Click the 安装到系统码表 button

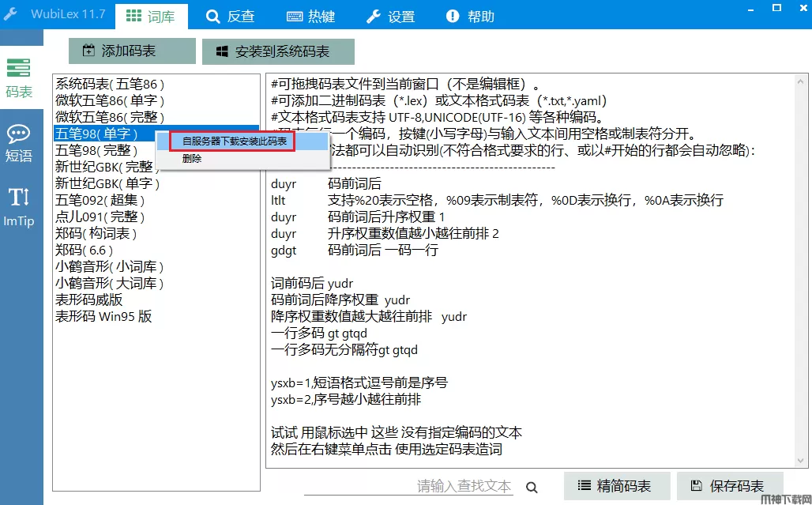278,51
